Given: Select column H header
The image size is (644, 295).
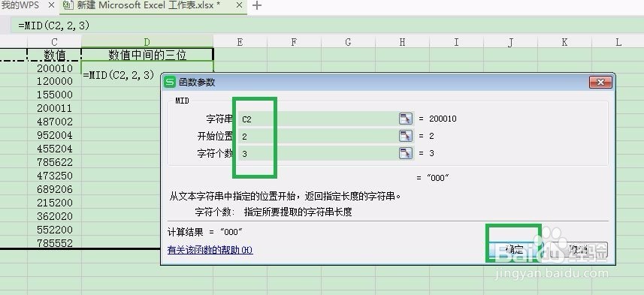Looking at the screenshot, I should 403,41.
